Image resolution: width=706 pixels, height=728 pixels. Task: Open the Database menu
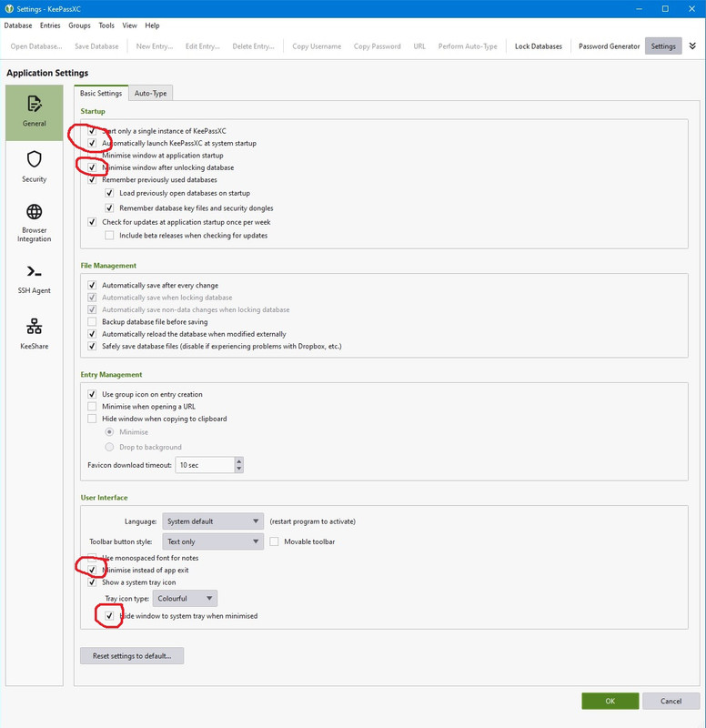click(18, 25)
